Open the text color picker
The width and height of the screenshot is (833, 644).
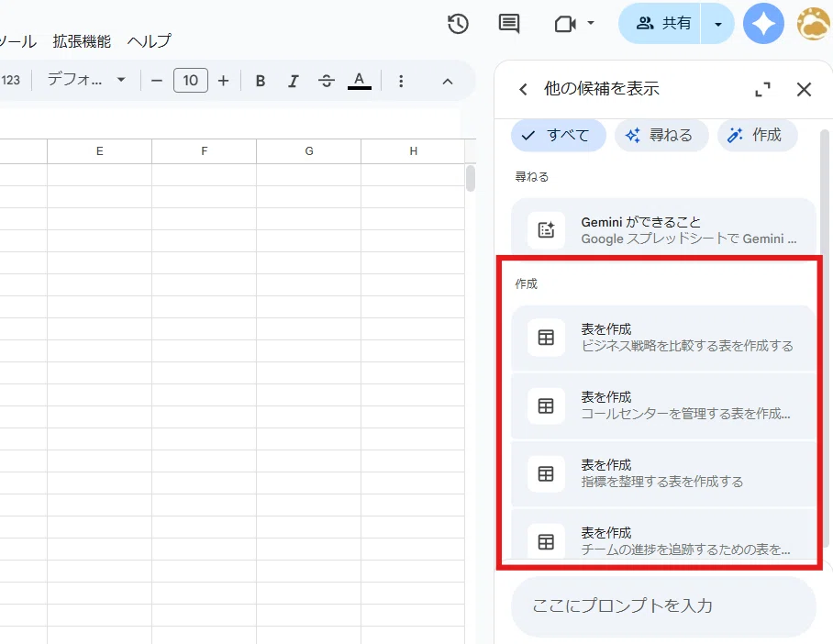pos(359,81)
